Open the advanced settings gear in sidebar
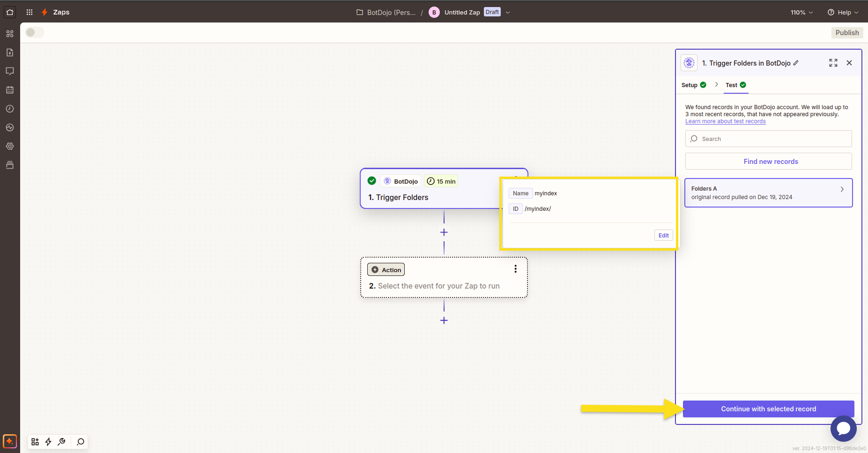This screenshot has height=453, width=868. 10,146
